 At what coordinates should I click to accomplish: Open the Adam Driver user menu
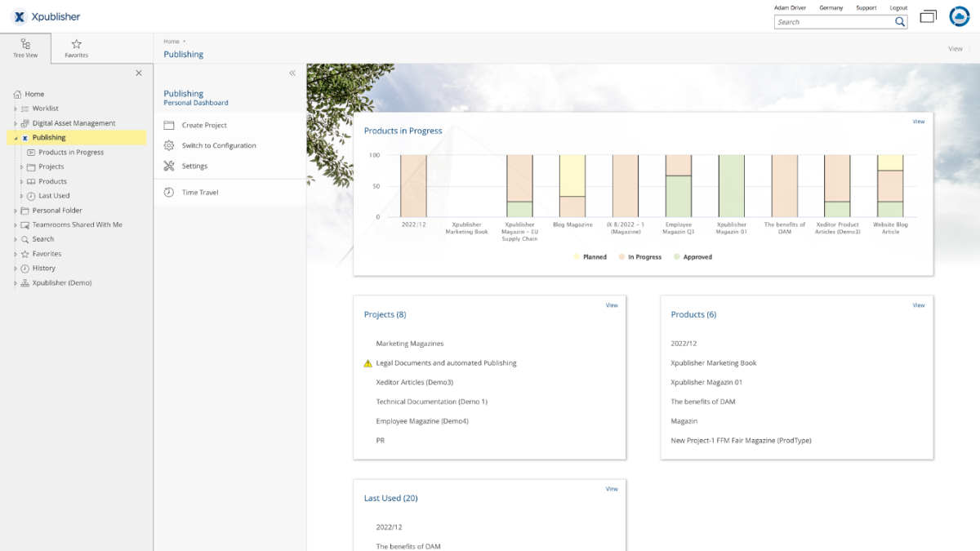pyautogui.click(x=790, y=7)
